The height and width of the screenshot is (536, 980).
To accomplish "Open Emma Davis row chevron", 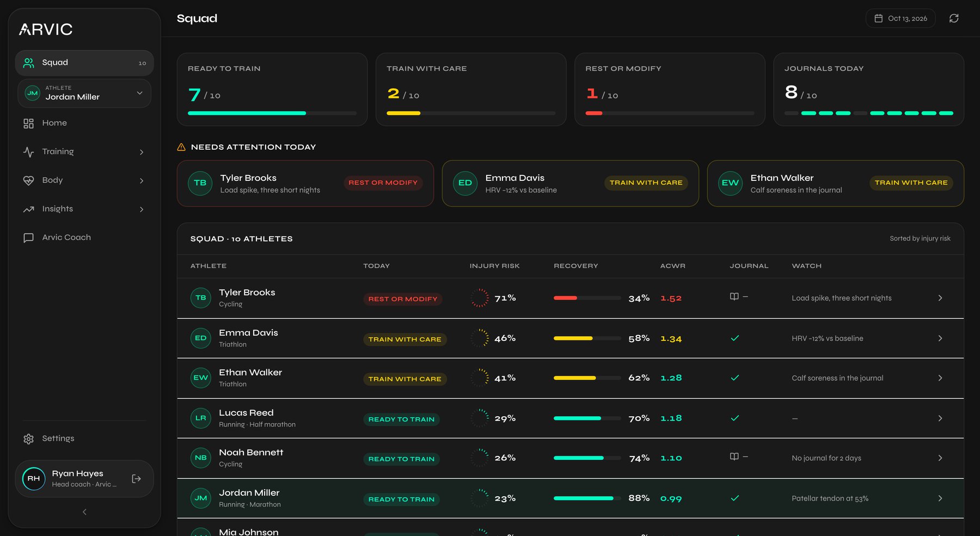I will pyautogui.click(x=940, y=338).
